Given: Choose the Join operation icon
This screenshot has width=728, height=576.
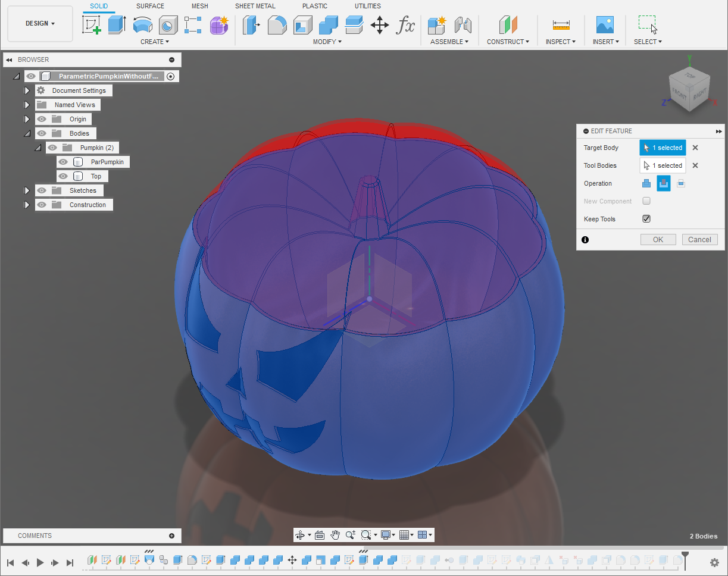Looking at the screenshot, I should point(646,183).
